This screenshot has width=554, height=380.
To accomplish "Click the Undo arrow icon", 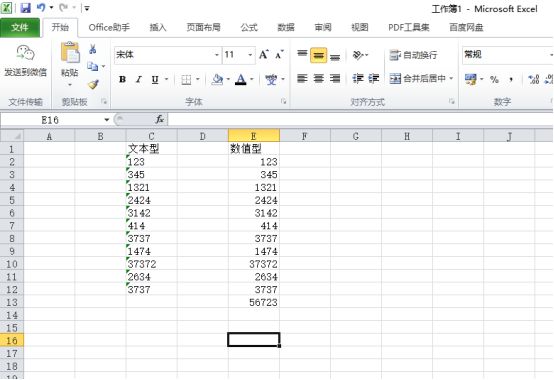I will tap(41, 7).
